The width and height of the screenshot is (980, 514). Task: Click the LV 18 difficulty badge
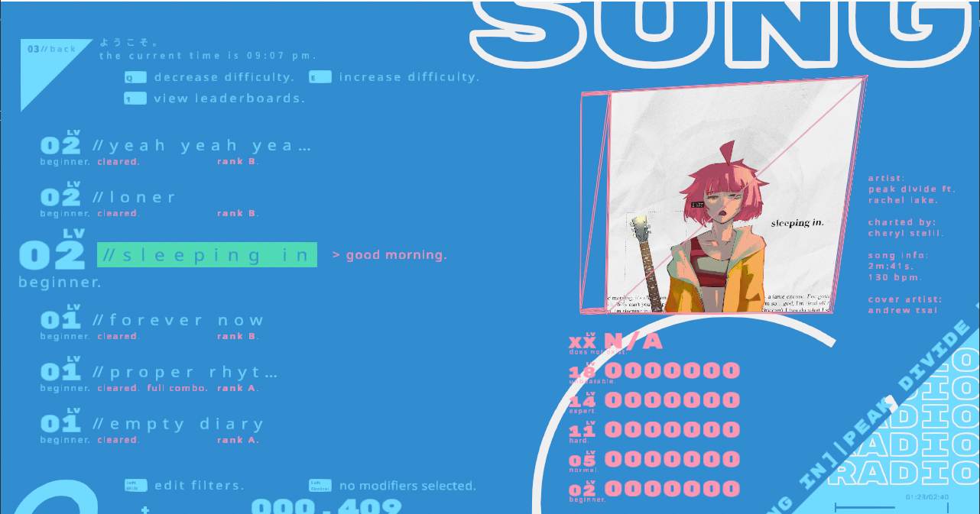pos(582,370)
